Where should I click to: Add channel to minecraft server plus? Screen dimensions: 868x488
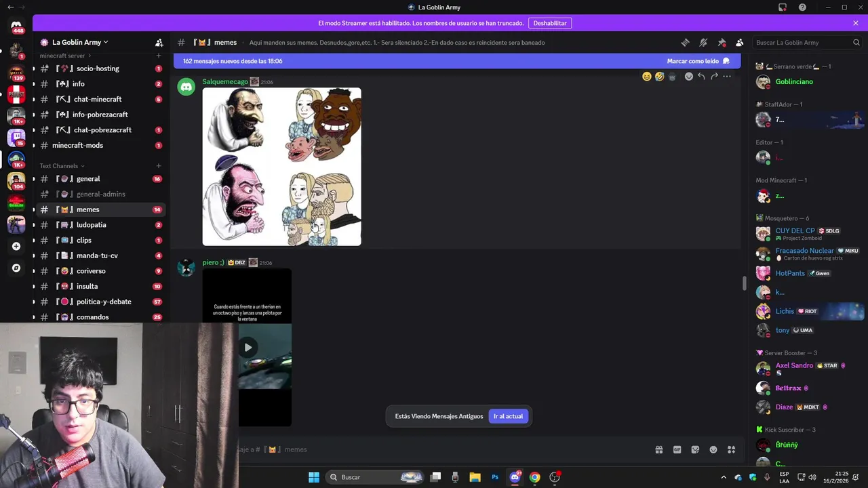coord(159,56)
